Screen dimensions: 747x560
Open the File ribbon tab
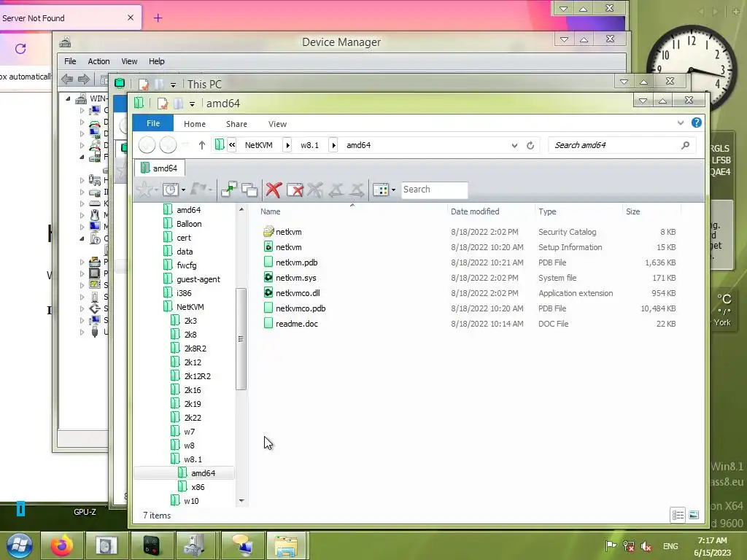point(153,123)
